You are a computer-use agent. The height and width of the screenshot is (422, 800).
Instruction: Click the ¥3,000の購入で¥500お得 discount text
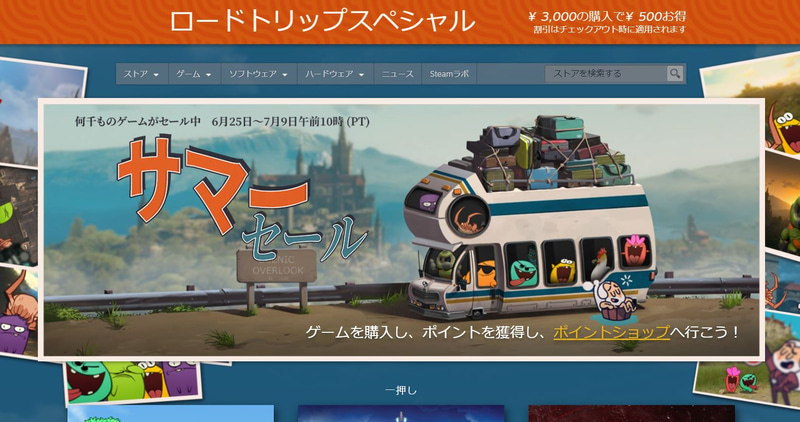tap(607, 16)
